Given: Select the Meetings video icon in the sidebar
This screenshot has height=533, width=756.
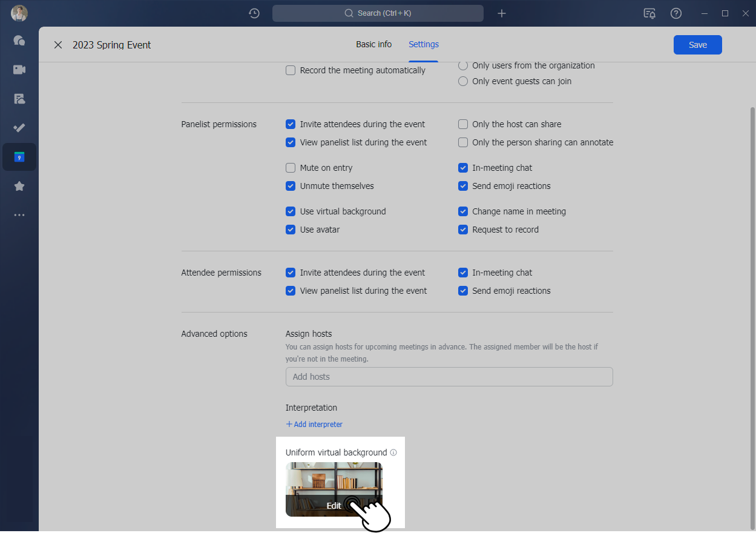Looking at the screenshot, I should [19, 70].
